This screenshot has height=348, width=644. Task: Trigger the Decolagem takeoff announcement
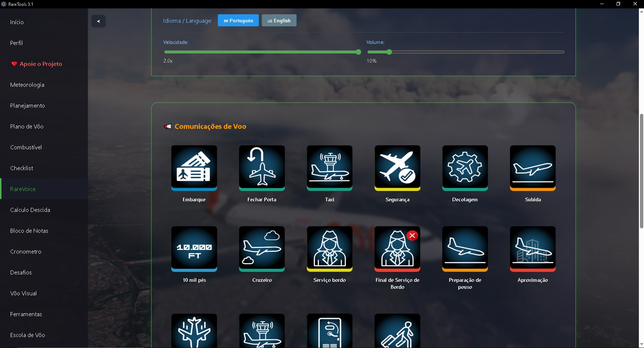click(x=465, y=168)
